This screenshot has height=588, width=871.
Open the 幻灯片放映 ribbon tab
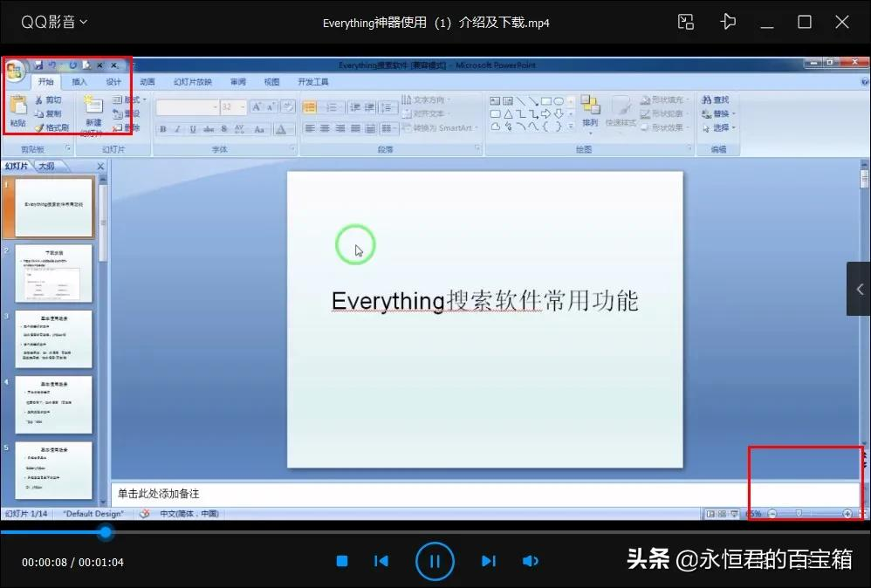click(x=192, y=82)
